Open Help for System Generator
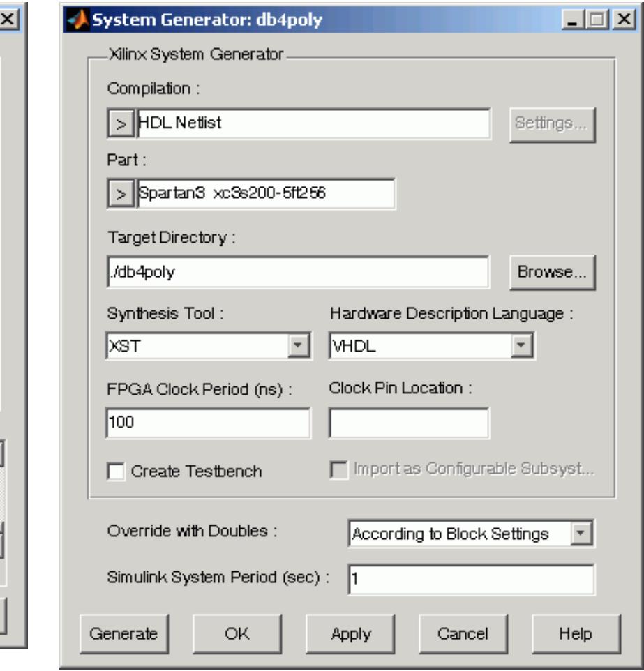 pyautogui.click(x=576, y=634)
